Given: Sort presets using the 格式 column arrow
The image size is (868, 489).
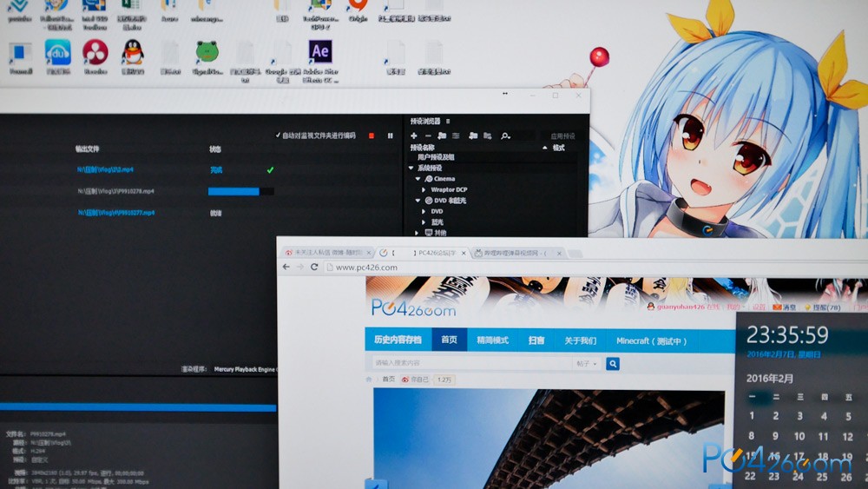Looking at the screenshot, I should tap(545, 148).
